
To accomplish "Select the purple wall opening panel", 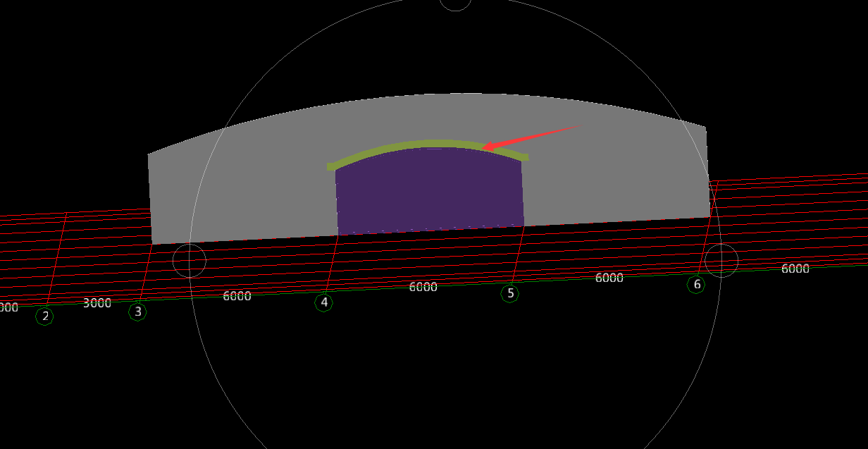I will (x=430, y=190).
